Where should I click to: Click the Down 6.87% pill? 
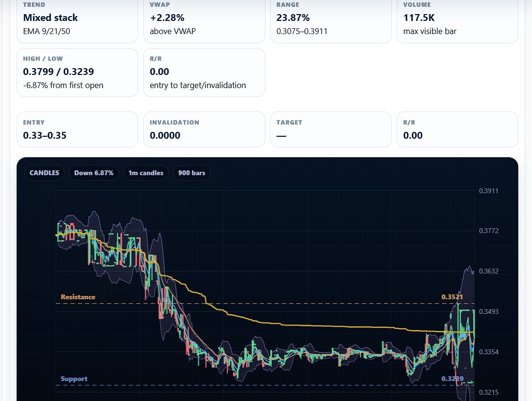(93, 173)
